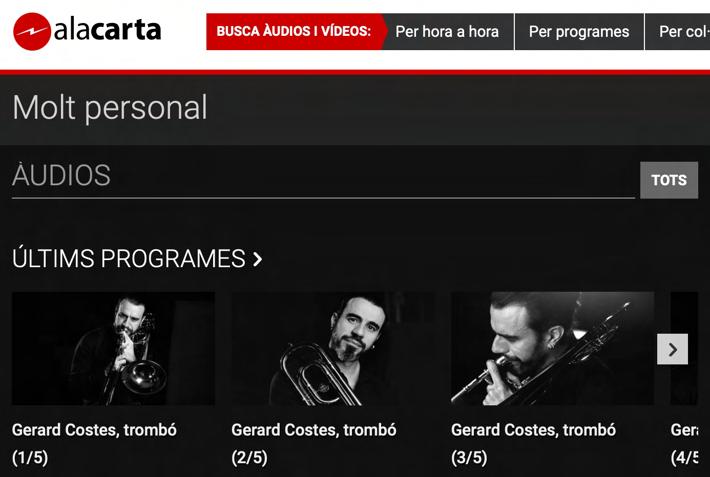Click the BUSCA ÀUDIOS I VÍDEOS label
The width and height of the screenshot is (710, 477).
(293, 31)
